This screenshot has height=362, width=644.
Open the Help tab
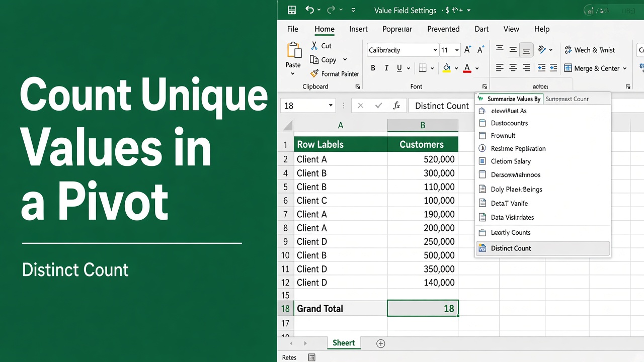(x=542, y=29)
